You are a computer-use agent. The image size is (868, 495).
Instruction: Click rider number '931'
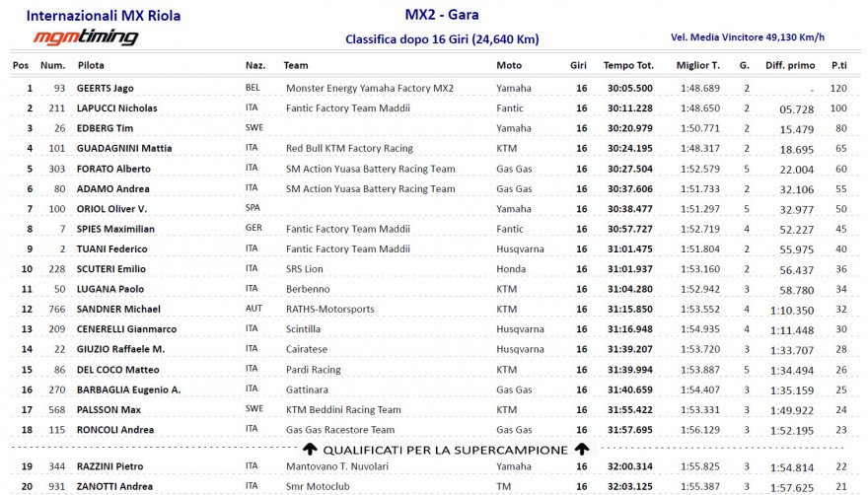click(x=56, y=487)
